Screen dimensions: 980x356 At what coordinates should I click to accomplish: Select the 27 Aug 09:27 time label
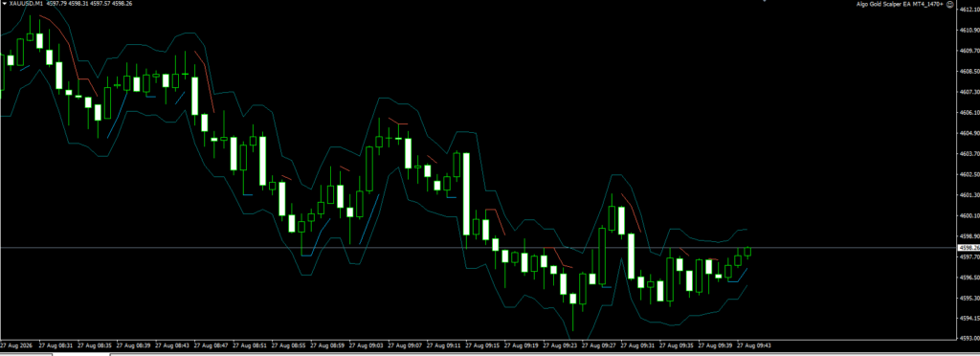click(600, 345)
